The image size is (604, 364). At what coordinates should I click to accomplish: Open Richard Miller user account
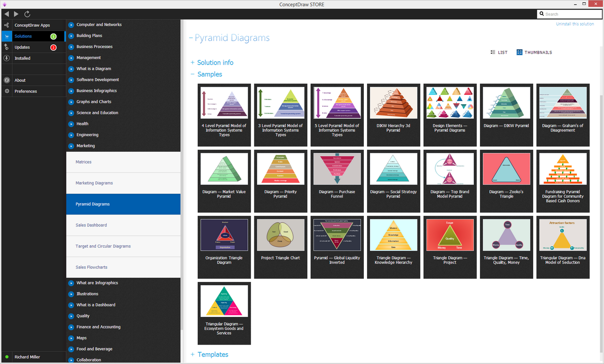pyautogui.click(x=27, y=357)
